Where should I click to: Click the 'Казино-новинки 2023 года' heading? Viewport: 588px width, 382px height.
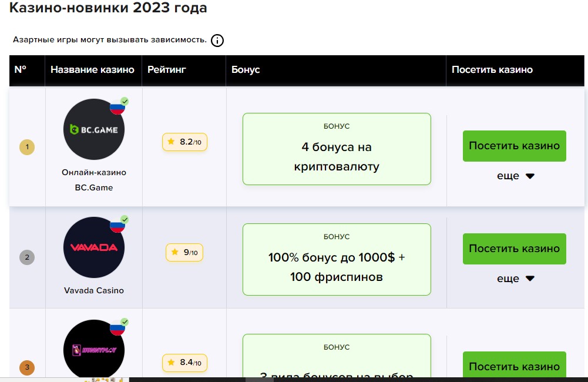pos(108,8)
